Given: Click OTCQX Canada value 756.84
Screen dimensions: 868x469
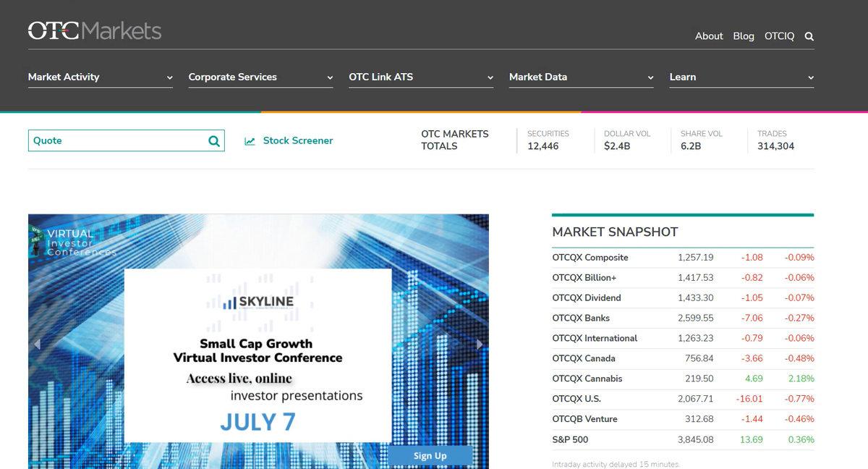Looking at the screenshot, I should [699, 359].
